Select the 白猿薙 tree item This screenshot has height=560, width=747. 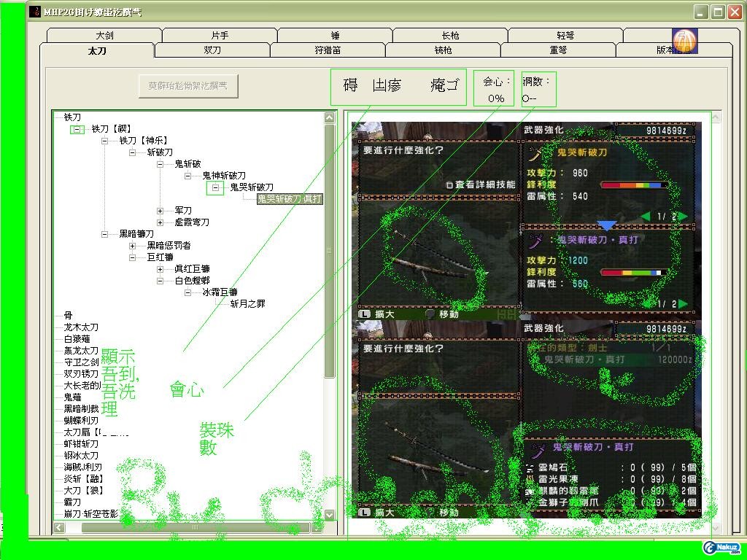(x=77, y=339)
